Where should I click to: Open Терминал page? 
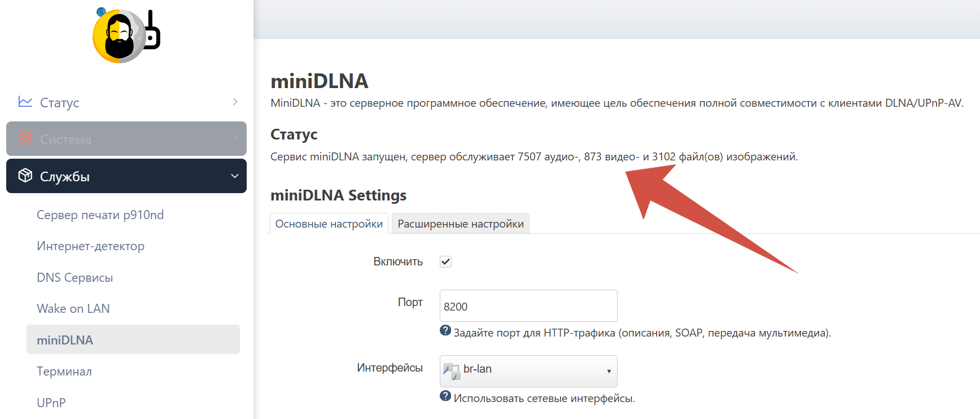click(64, 372)
